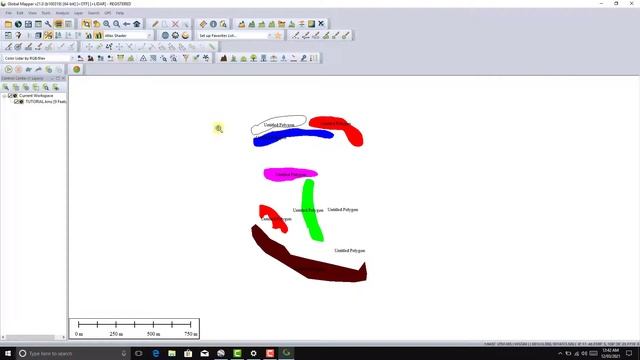
Task: Open Configuration with the wrench icon
Action: (48, 24)
